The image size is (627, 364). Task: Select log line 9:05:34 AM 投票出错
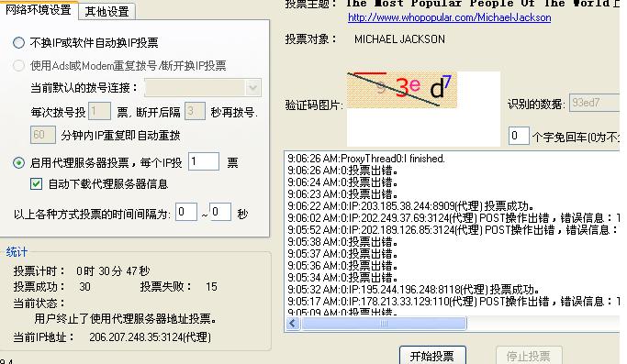342,277
